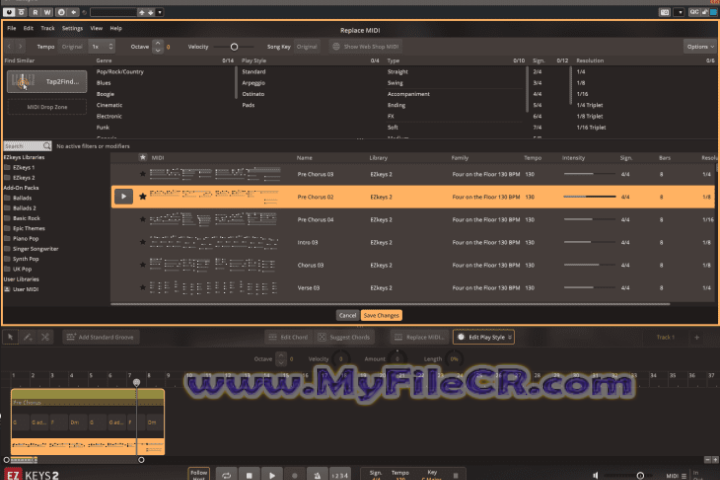Image resolution: width=720 pixels, height=480 pixels.
Task: Zoom out timeline with minus icon
Action: (x=707, y=459)
